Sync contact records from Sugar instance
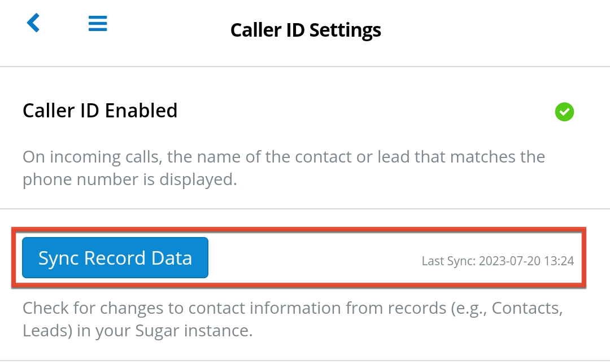 click(x=115, y=258)
